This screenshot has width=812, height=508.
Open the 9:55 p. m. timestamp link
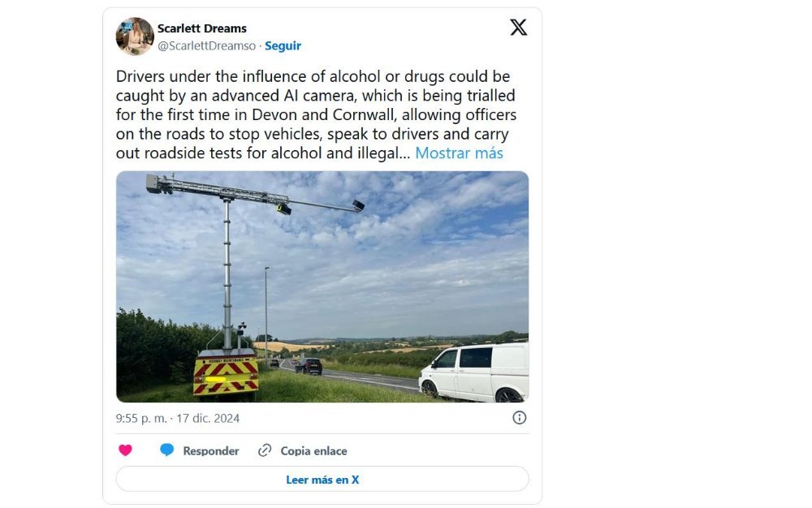140,418
